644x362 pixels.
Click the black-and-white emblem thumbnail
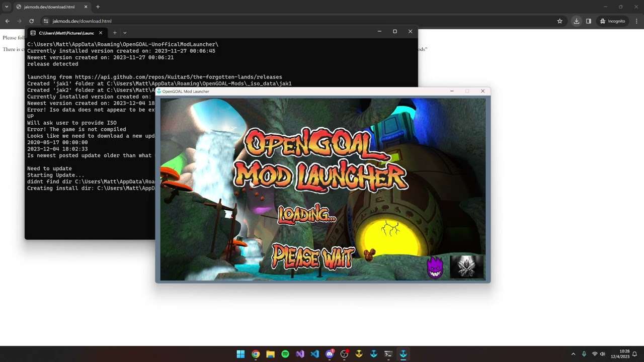pos(466,266)
